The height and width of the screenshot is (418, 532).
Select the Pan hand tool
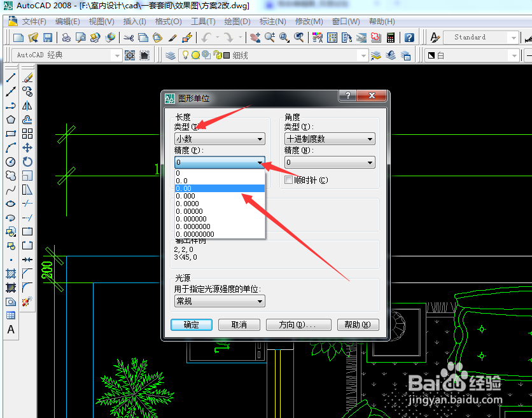[255, 38]
